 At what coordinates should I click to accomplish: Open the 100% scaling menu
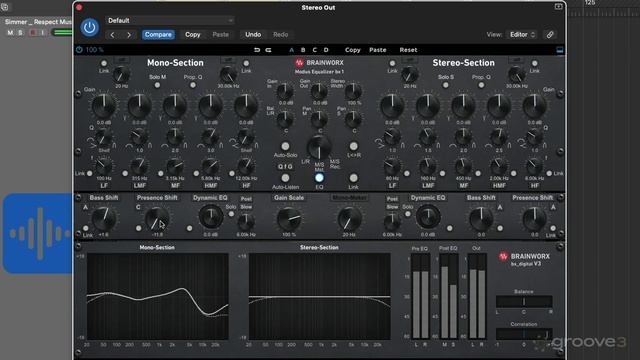click(90, 50)
